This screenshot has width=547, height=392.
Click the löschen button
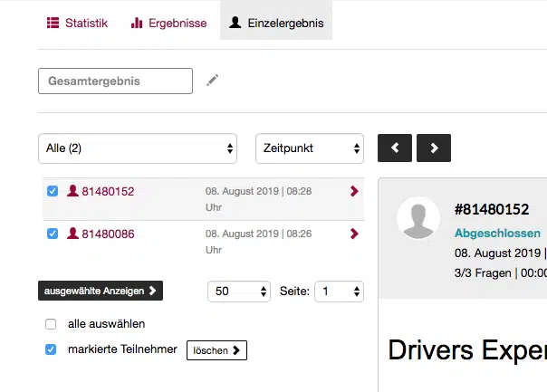(x=216, y=350)
